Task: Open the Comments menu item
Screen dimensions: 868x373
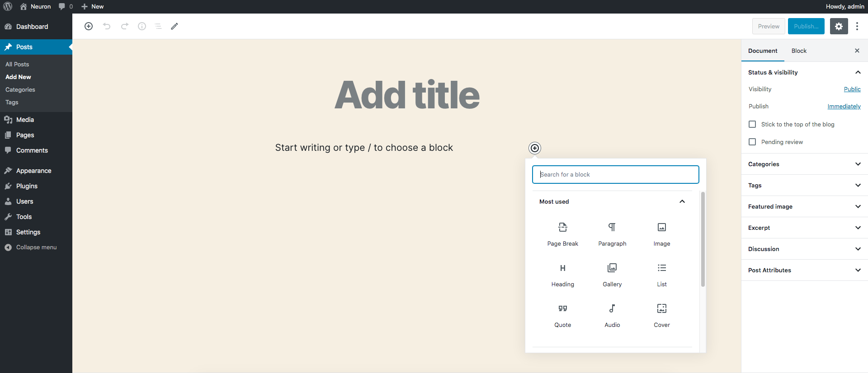Action: click(36, 150)
